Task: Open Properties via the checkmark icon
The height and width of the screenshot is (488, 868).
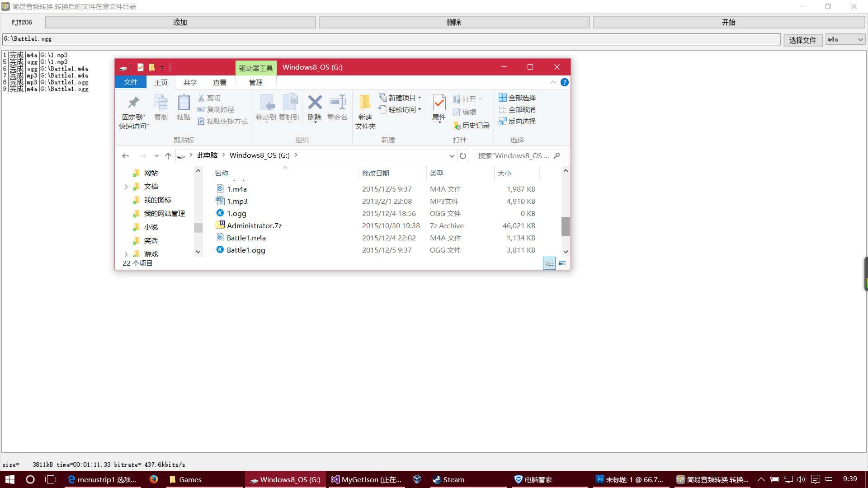Action: [x=439, y=103]
